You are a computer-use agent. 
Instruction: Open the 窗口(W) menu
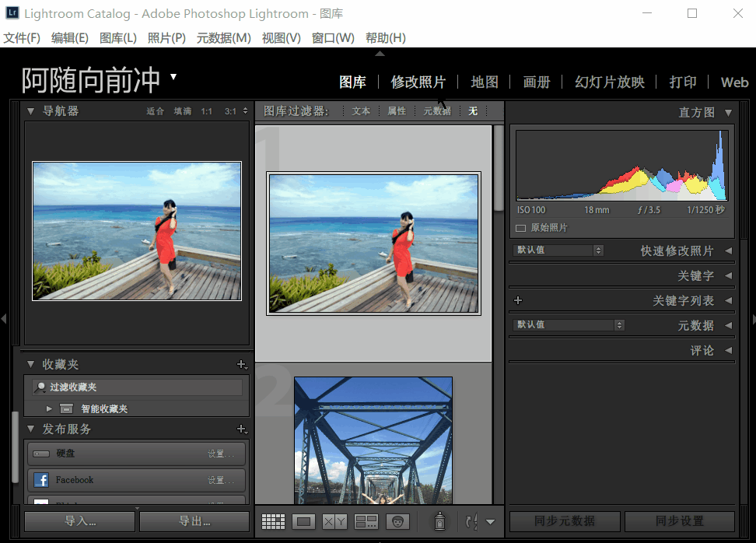point(333,38)
